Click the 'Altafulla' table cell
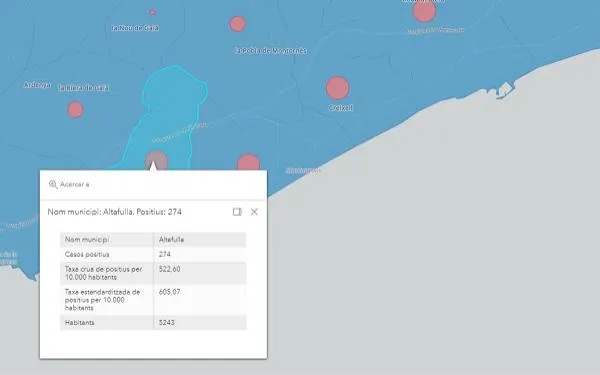600x375 pixels. point(200,240)
